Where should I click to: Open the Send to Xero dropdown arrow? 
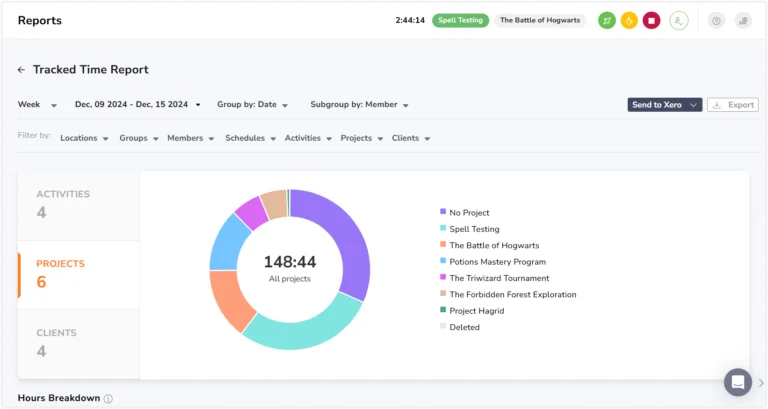[693, 105]
